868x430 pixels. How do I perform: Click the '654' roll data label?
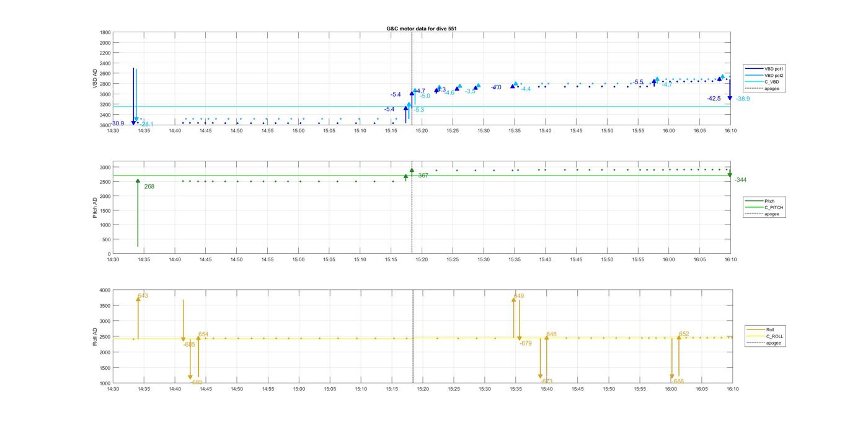203,334
